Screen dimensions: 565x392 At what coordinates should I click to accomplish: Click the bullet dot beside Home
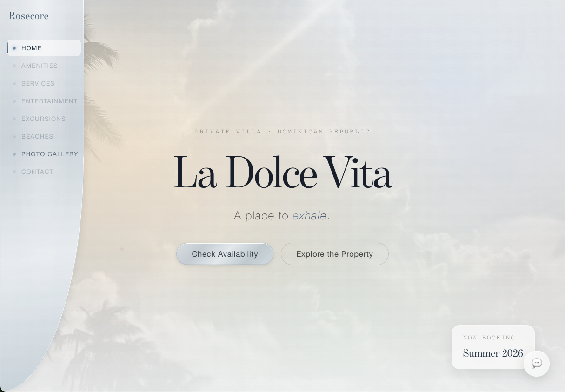click(14, 48)
